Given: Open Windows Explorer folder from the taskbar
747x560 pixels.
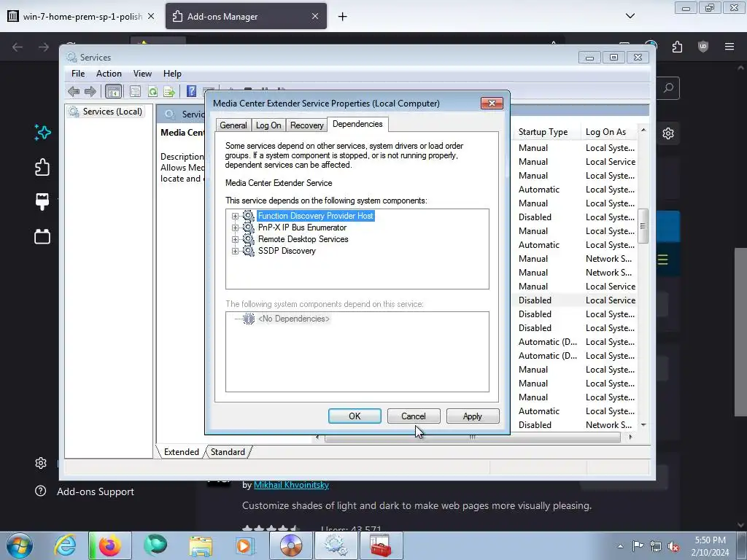Looking at the screenshot, I should [201, 545].
